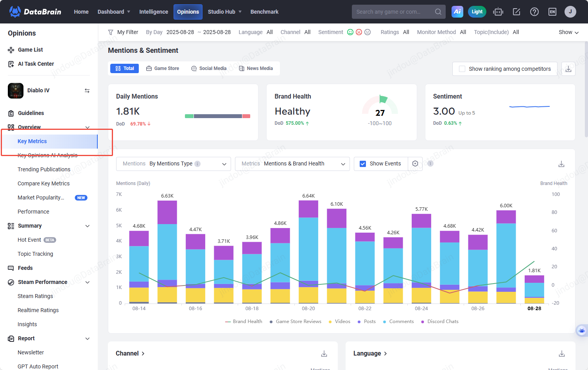
Task: Download the mentions chart
Action: click(561, 164)
